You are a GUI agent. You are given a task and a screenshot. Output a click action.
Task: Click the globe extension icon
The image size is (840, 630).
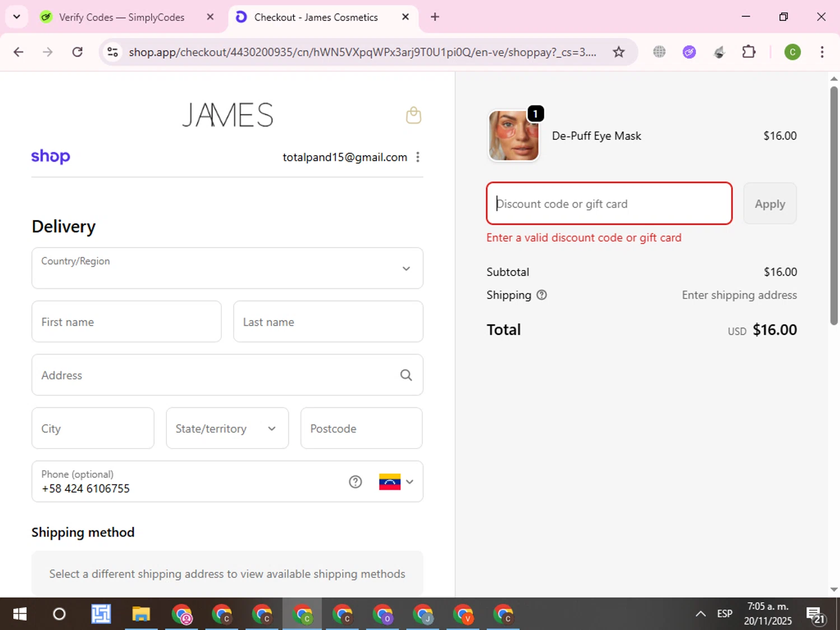(x=659, y=52)
